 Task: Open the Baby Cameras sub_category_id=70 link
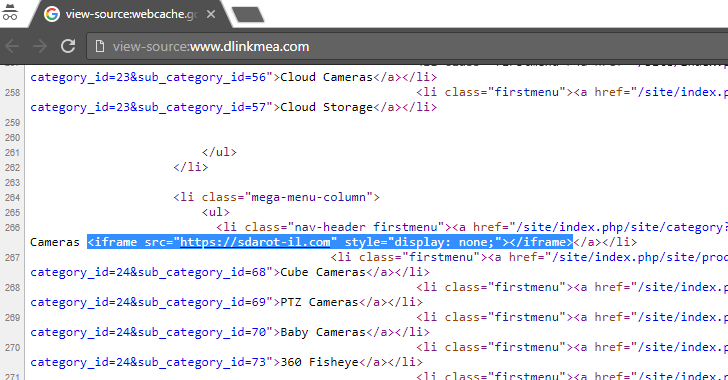(x=148, y=333)
